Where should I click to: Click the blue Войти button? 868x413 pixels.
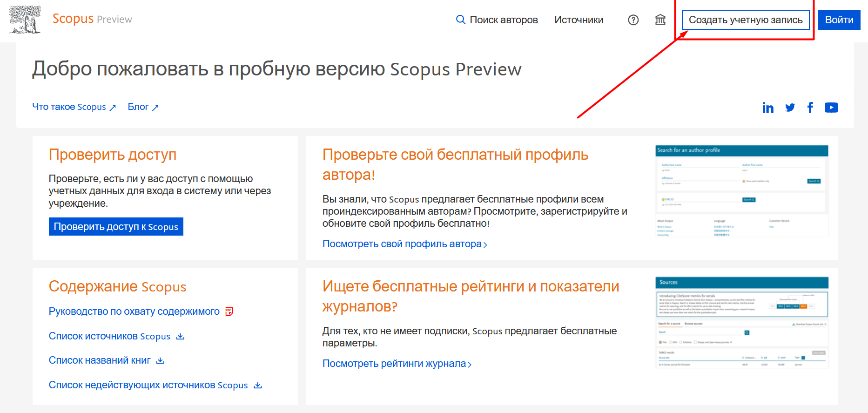tap(839, 20)
